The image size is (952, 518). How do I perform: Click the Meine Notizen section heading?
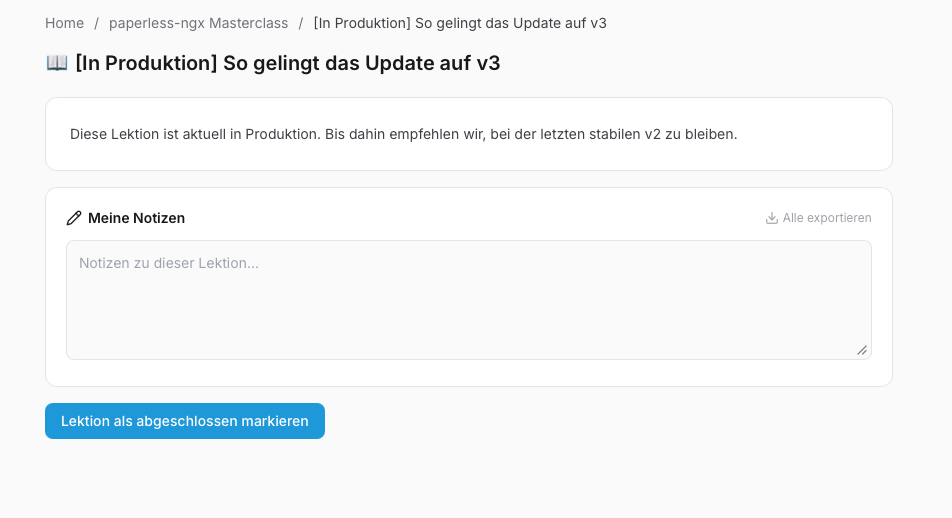pyautogui.click(x=137, y=218)
